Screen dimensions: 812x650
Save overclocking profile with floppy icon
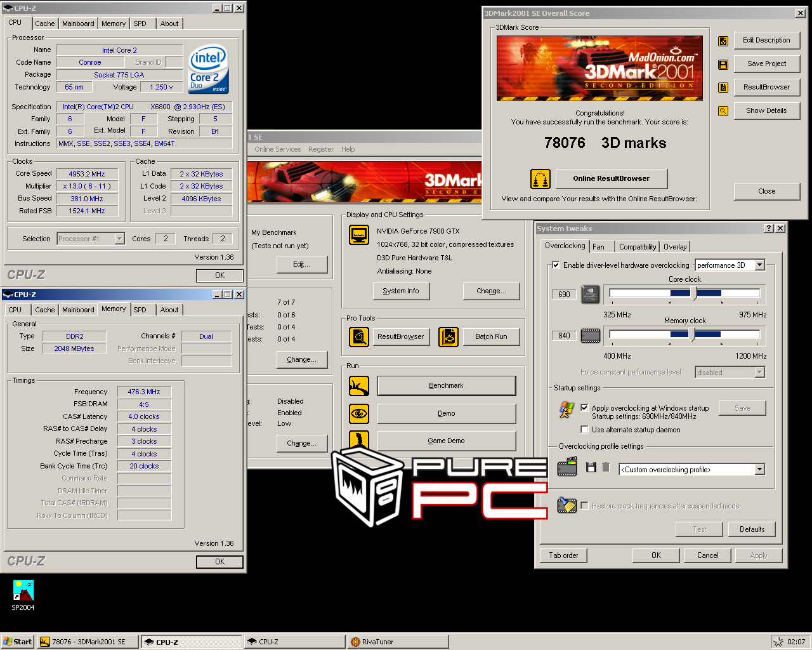tap(591, 467)
